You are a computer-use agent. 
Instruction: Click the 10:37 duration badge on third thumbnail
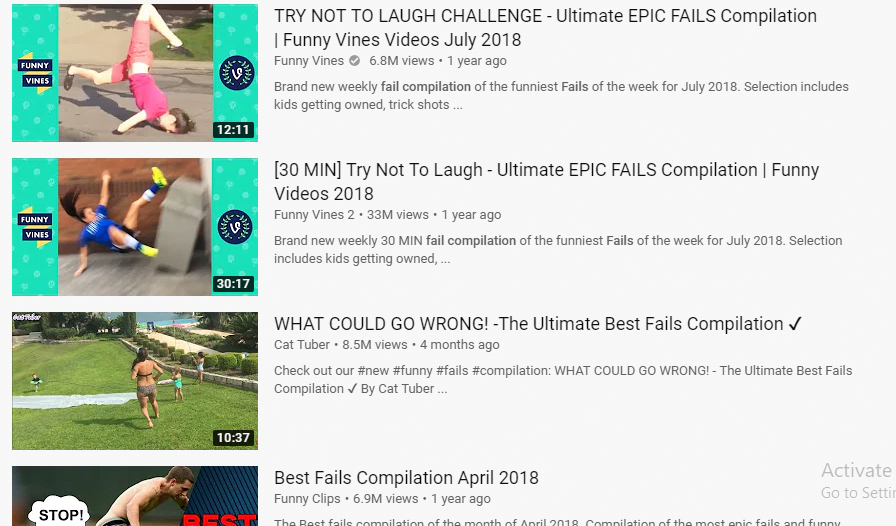pyautogui.click(x=233, y=437)
